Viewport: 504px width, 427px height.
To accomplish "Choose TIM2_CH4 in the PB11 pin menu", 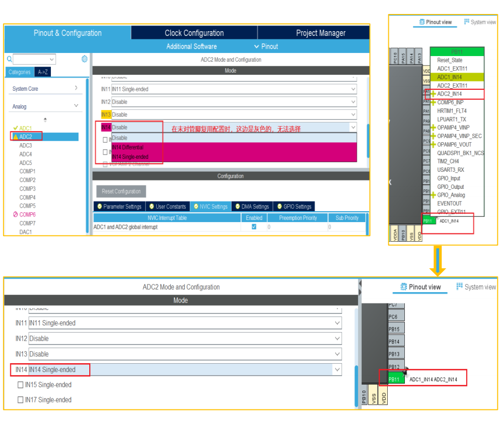I will 457,161.
